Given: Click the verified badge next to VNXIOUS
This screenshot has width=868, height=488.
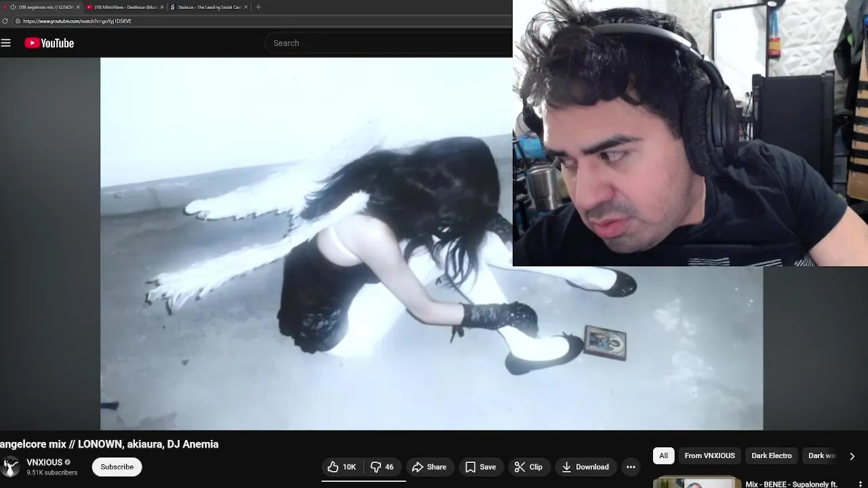Looking at the screenshot, I should (x=67, y=462).
